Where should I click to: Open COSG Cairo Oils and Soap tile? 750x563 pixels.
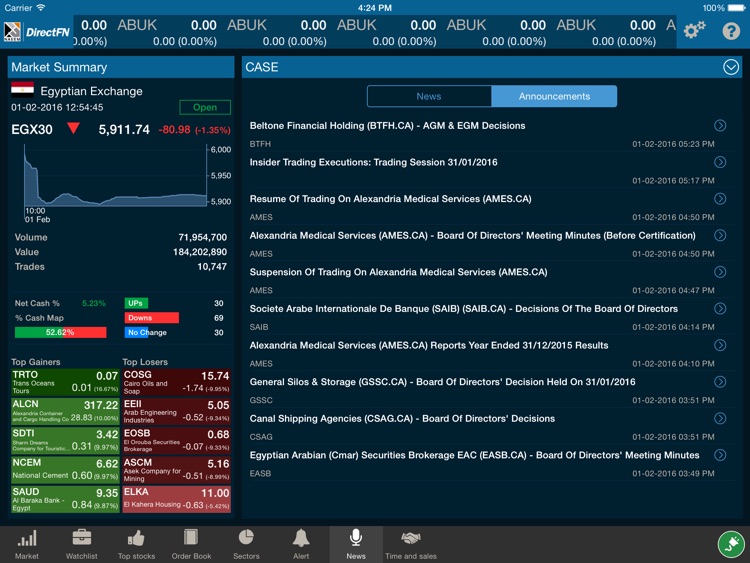coord(176,382)
